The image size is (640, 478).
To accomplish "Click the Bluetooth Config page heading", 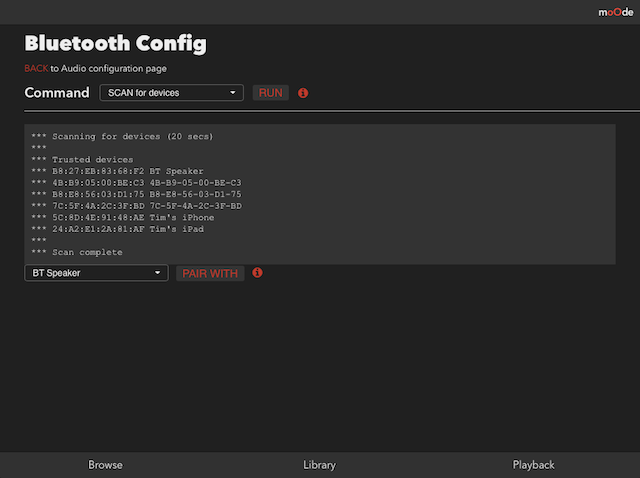I will (x=116, y=43).
